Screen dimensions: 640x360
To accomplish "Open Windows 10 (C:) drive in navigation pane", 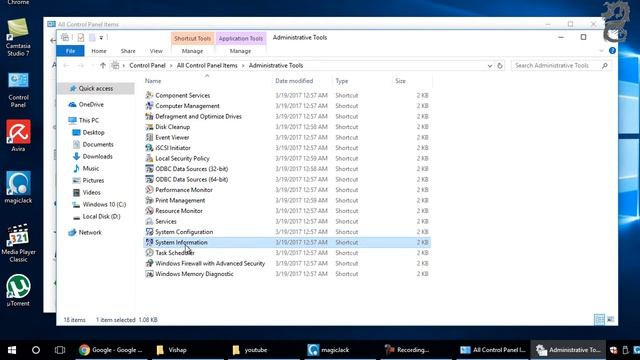I will click(104, 204).
